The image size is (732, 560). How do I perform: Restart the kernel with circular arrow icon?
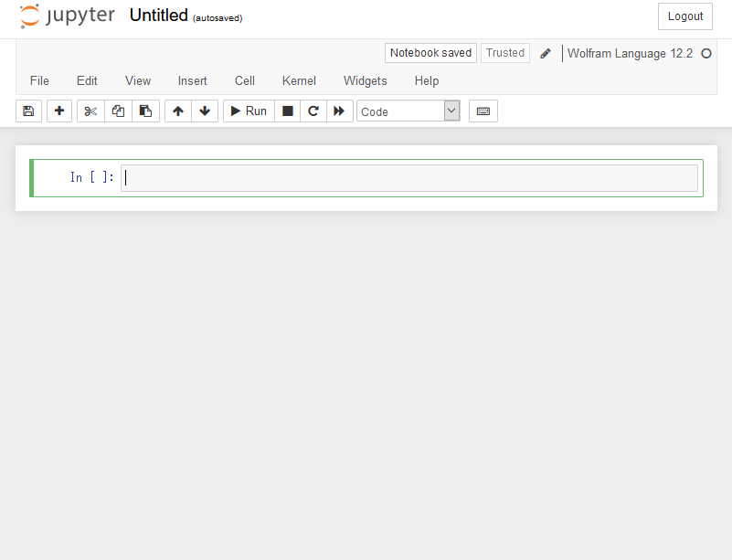[313, 111]
